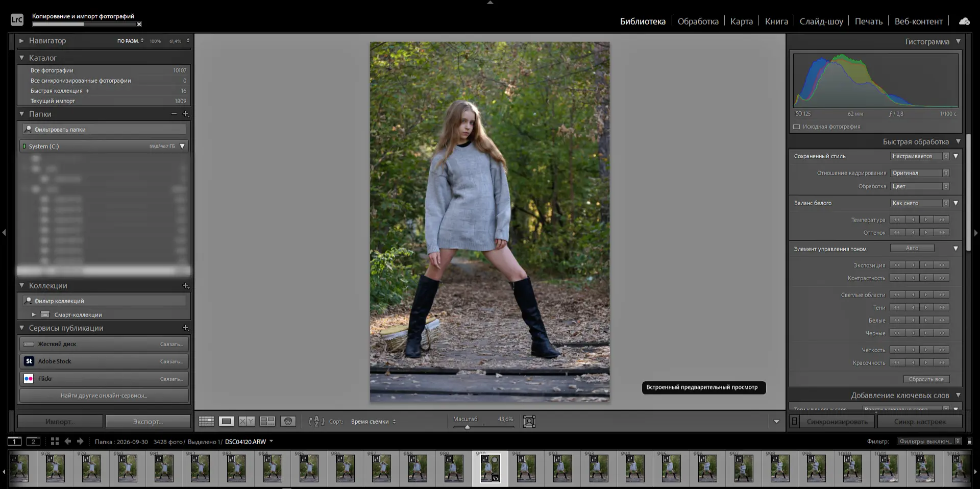Click Сбросить все button
Viewport: 980px width, 489px height.
(926, 379)
